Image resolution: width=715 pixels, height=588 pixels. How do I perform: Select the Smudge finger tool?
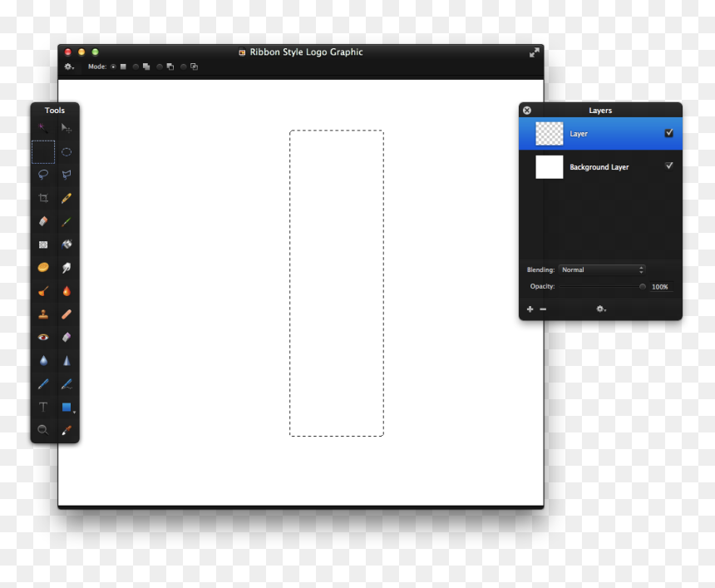click(x=67, y=268)
